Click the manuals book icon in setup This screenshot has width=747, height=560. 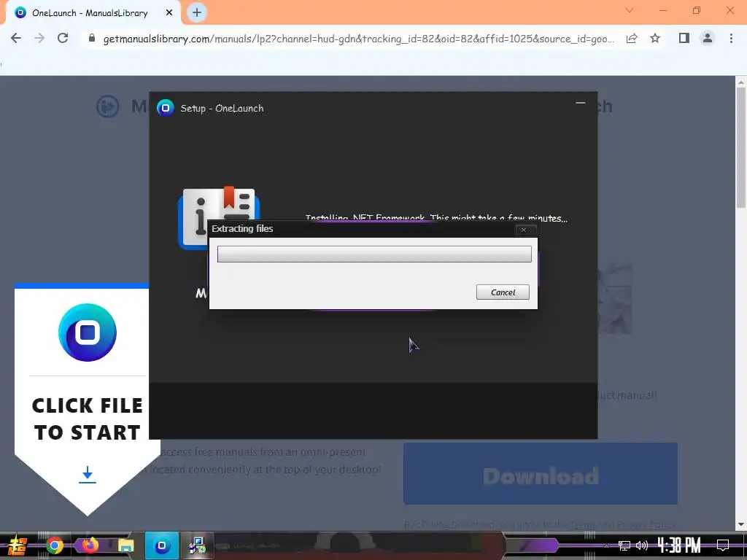tap(219, 217)
